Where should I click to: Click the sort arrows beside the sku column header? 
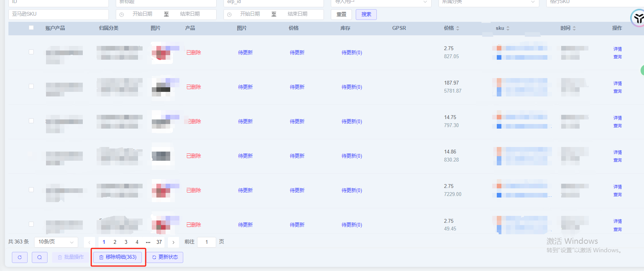(508, 28)
